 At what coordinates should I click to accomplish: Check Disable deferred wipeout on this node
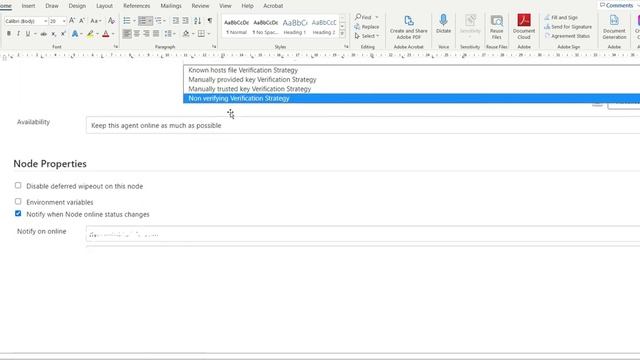[18, 185]
